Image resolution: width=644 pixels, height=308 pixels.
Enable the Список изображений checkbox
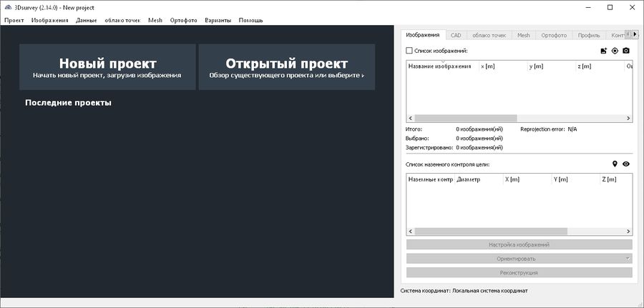(x=409, y=51)
